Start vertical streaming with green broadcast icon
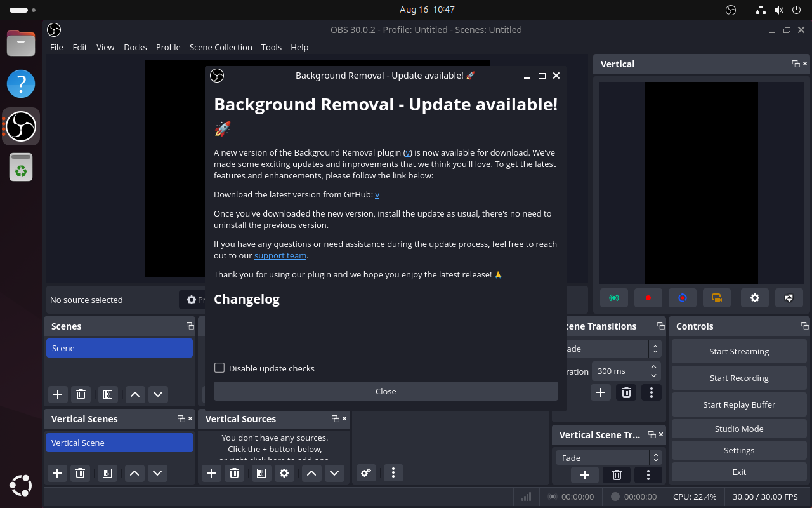The height and width of the screenshot is (508, 812). (x=614, y=298)
